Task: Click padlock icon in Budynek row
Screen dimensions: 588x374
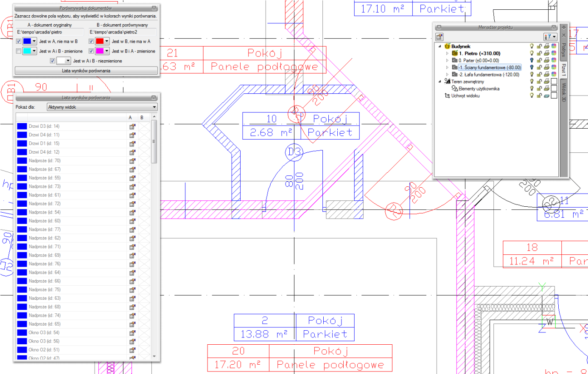Action: click(x=539, y=46)
